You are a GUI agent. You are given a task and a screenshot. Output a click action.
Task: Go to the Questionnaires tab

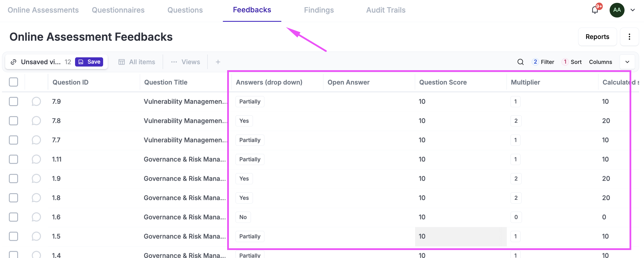point(118,10)
